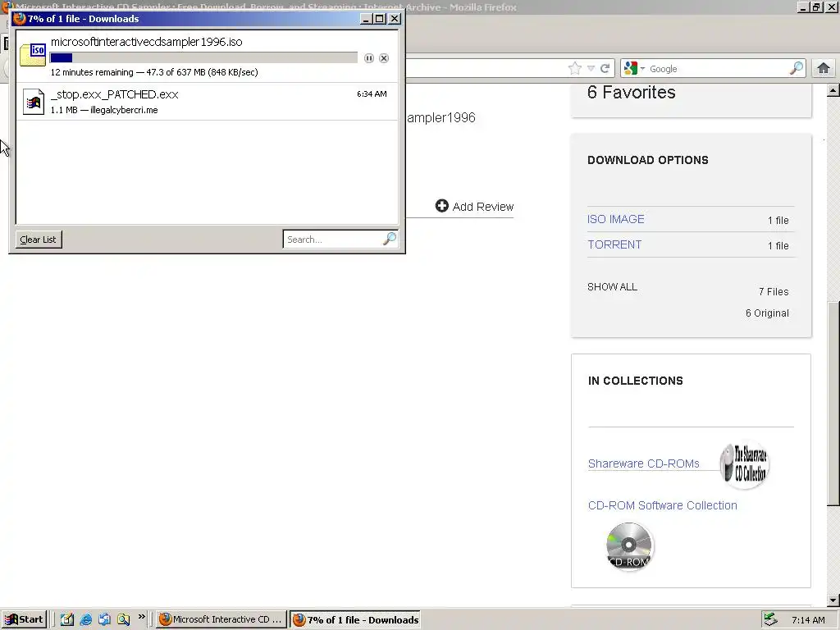Click the 7 Files count text

pyautogui.click(x=774, y=291)
